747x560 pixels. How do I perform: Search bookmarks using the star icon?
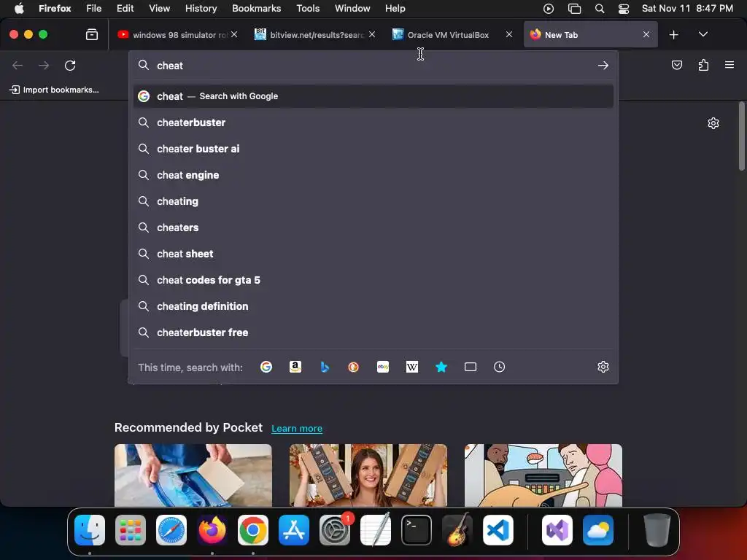tap(441, 367)
